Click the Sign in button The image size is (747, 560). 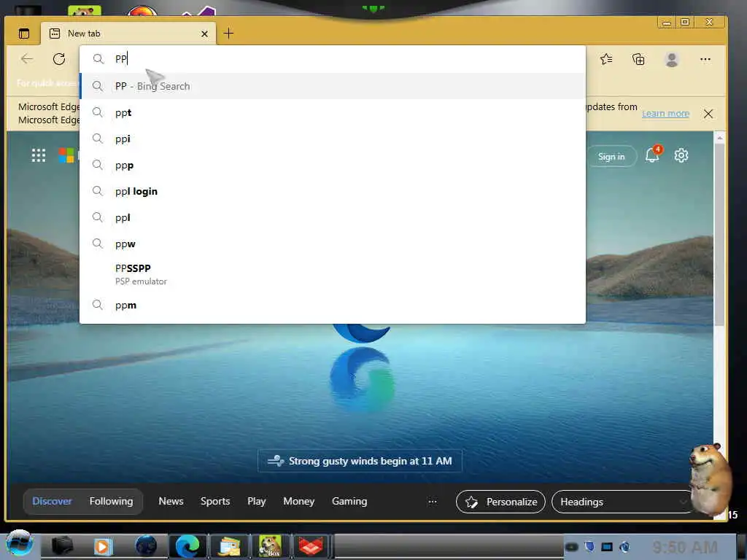coord(611,157)
